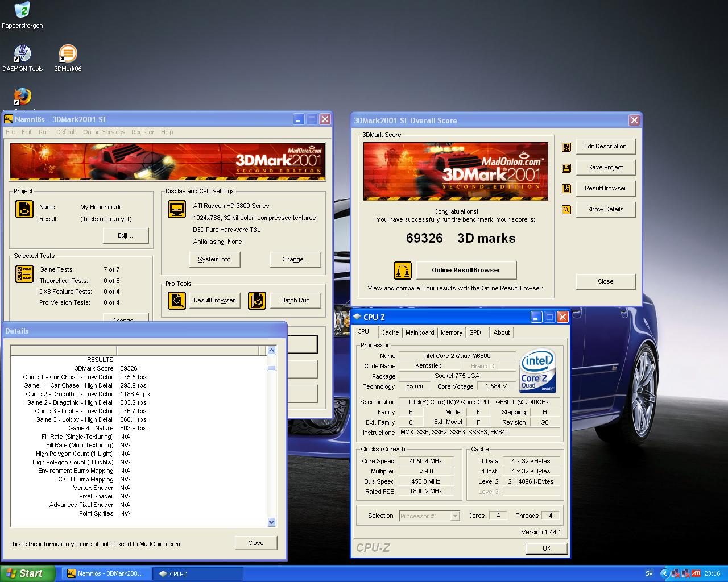Click the ResultBrowser magnifier icon in Pro Tools
728x582 pixels.
pos(177,300)
